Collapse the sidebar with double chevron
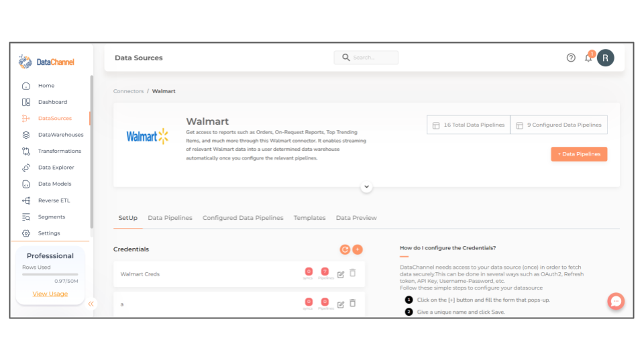 (91, 304)
